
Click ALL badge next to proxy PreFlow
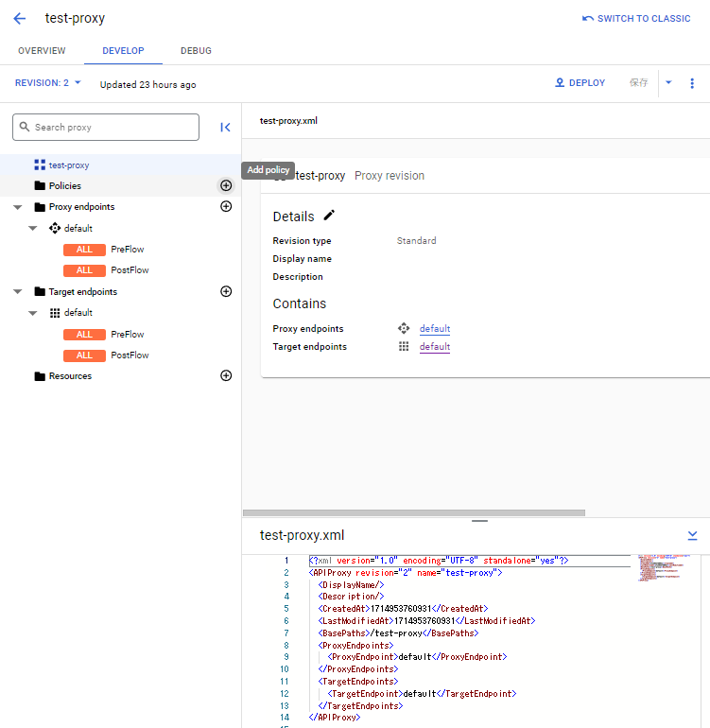(x=84, y=250)
